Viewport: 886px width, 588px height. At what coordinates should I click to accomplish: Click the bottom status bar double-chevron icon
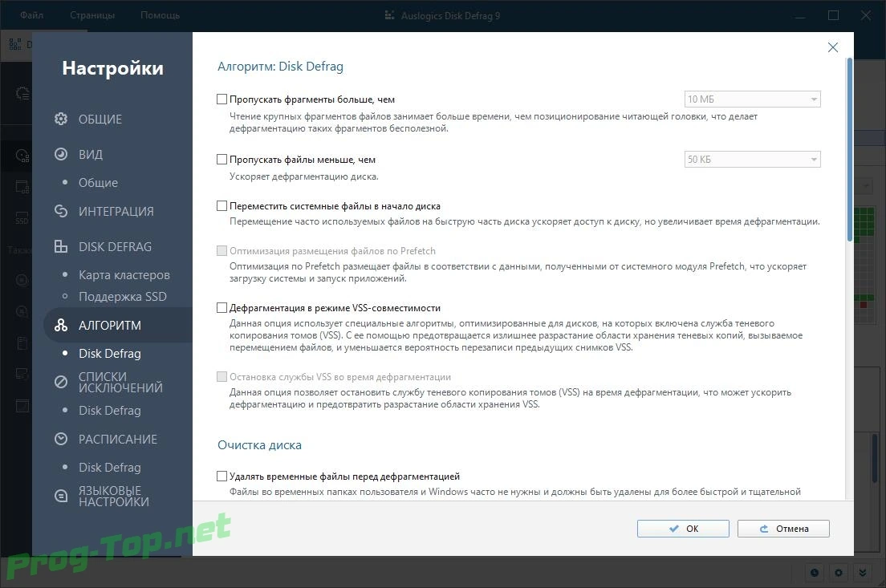tap(862, 573)
